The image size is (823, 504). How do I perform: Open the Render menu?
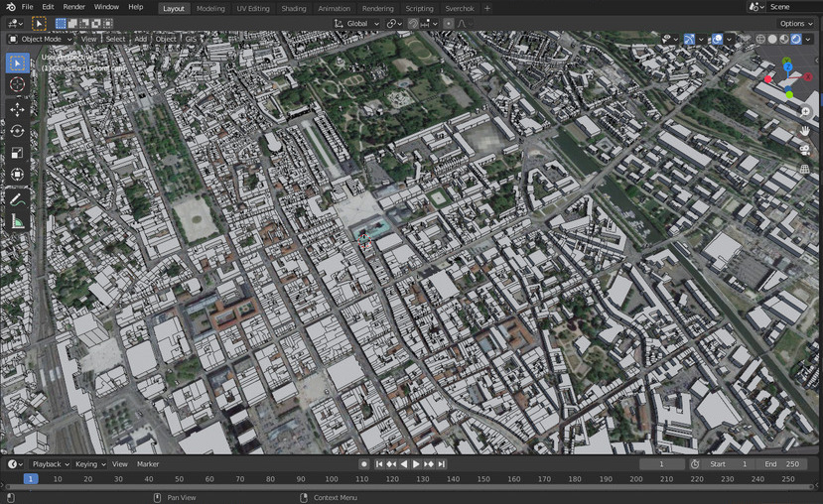(x=74, y=7)
